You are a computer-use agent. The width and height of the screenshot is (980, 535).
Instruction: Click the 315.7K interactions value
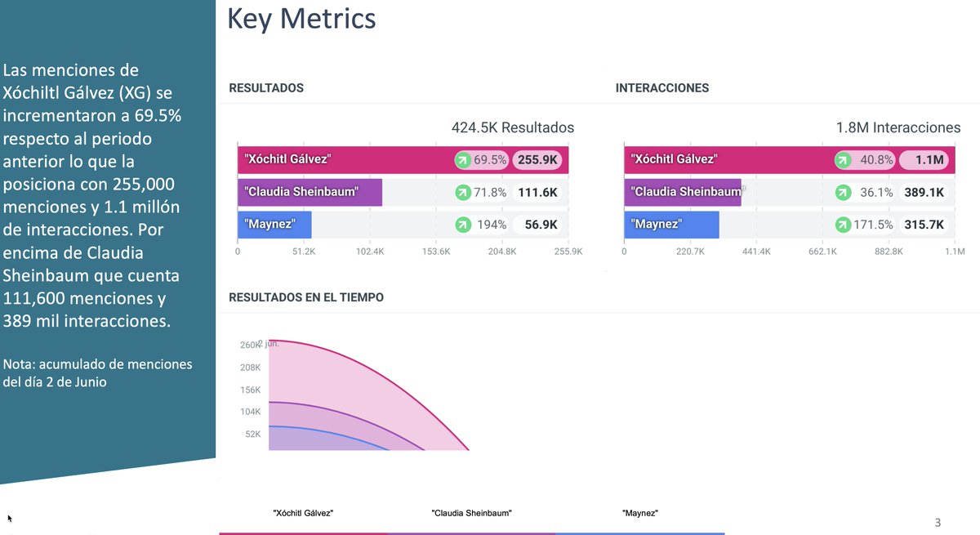coord(924,225)
